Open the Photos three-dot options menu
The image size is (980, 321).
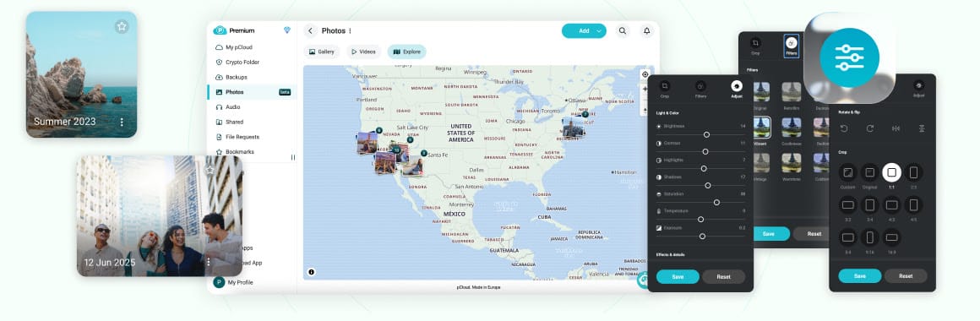pos(350,30)
